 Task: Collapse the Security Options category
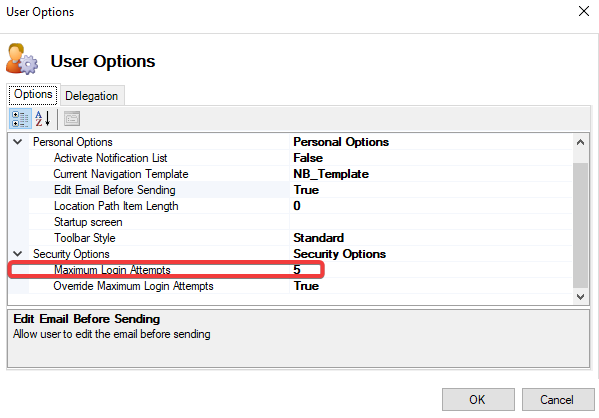coord(18,254)
